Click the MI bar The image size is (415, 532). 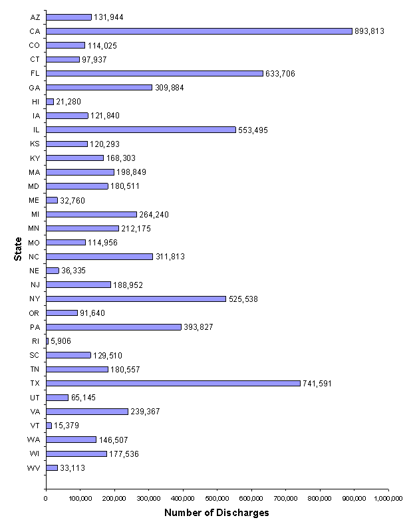tap(91, 214)
